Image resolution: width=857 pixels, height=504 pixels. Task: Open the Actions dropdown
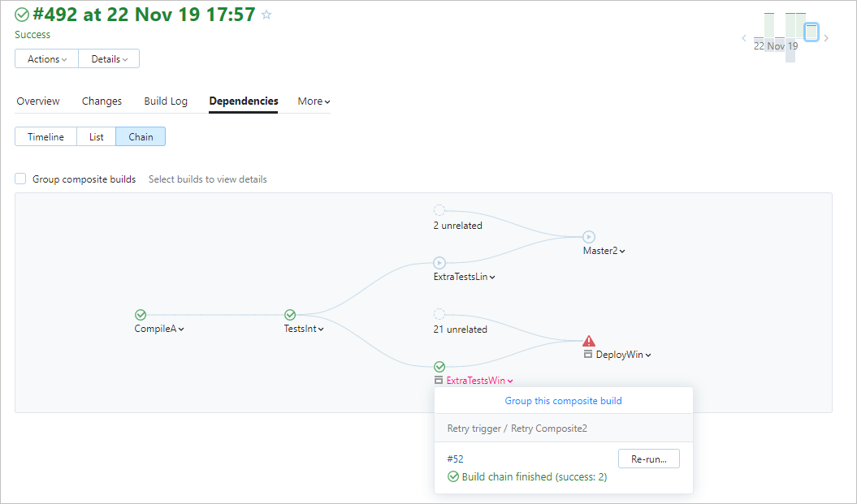(47, 59)
